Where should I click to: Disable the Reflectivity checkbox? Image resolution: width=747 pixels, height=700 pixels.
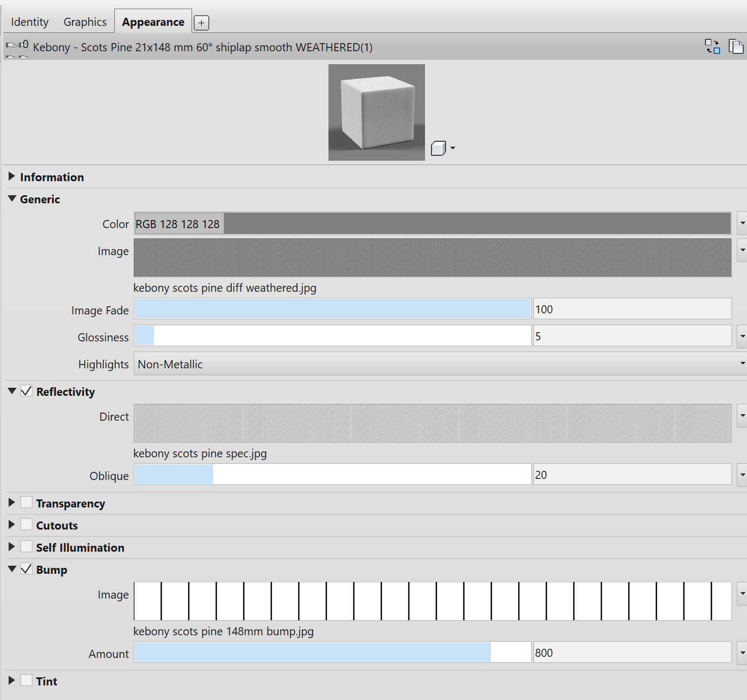25,390
